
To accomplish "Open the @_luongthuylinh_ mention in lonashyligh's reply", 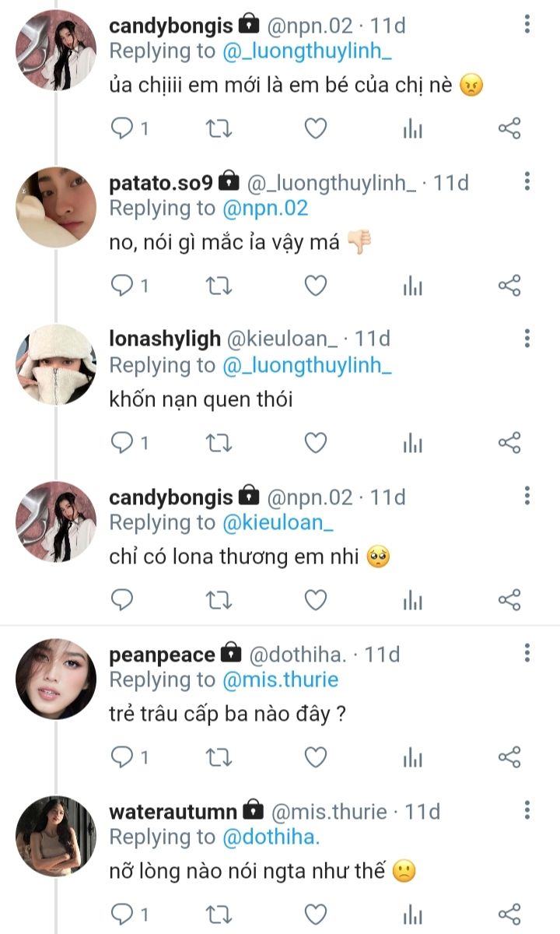I will [306, 365].
